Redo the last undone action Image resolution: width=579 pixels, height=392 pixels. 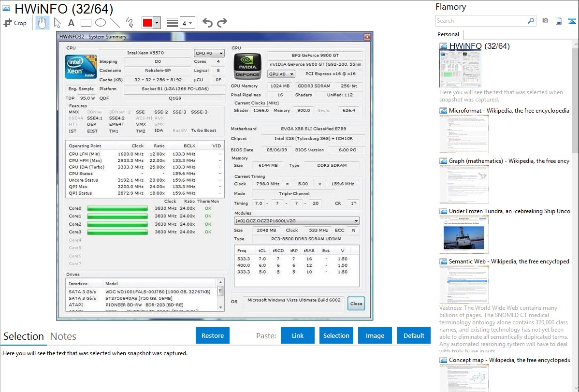[x=222, y=23]
